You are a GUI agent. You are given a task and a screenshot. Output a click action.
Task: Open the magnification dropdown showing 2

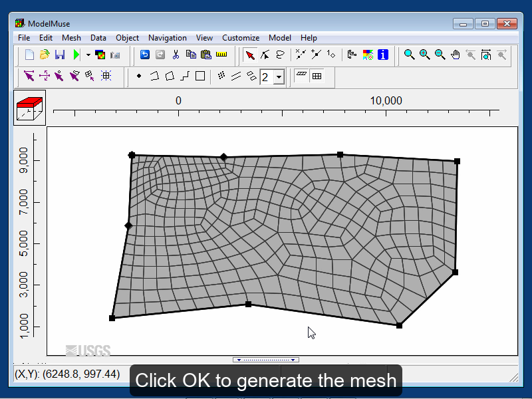pos(278,76)
